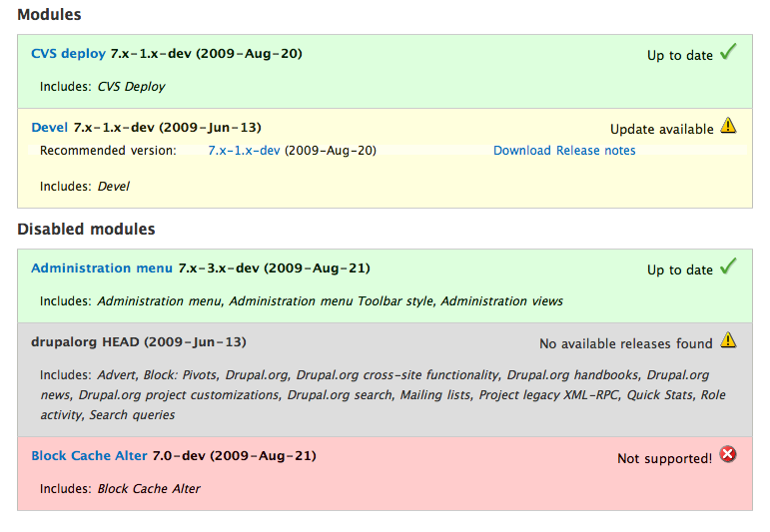The image size is (770, 532).
Task: Click the Not supported! status text
Action: pos(664,458)
